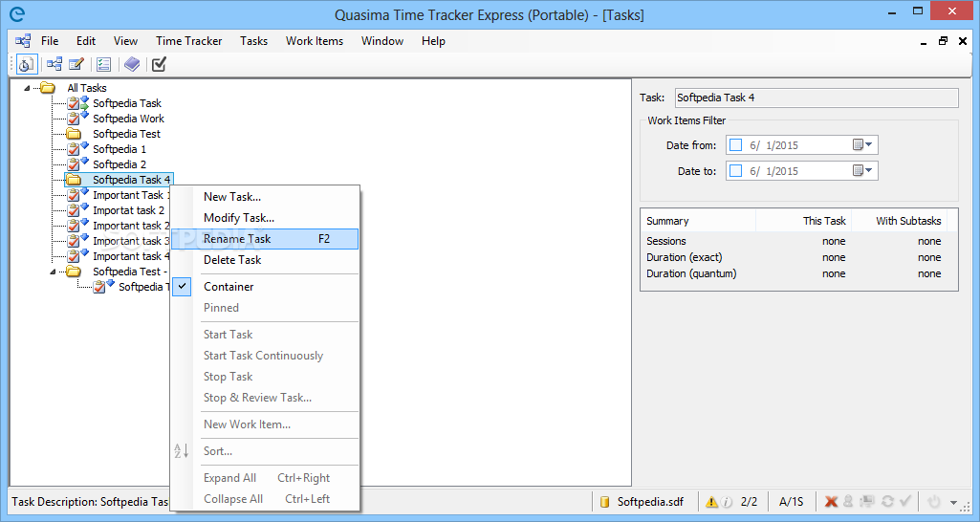Collapse the All Tasks tree node

point(27,88)
